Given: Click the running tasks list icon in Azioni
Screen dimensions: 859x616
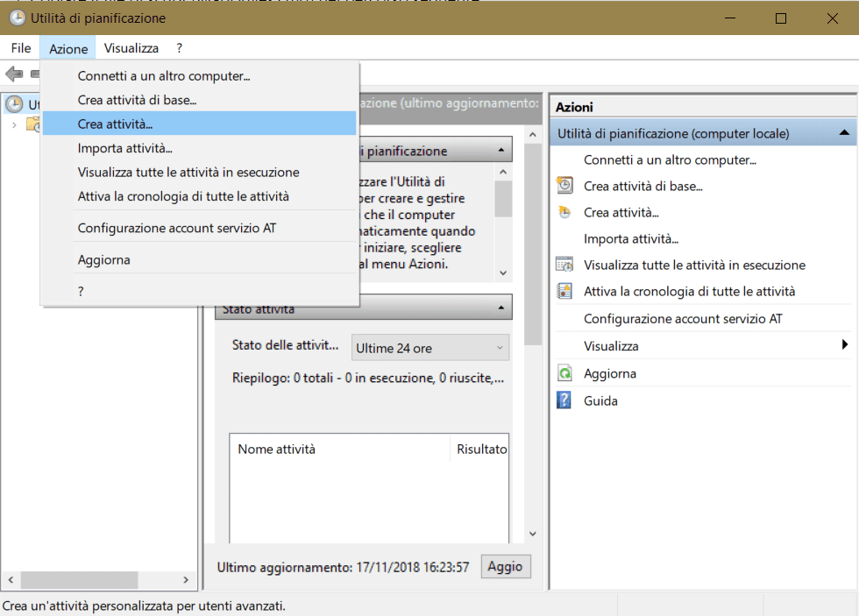Looking at the screenshot, I should click(565, 265).
